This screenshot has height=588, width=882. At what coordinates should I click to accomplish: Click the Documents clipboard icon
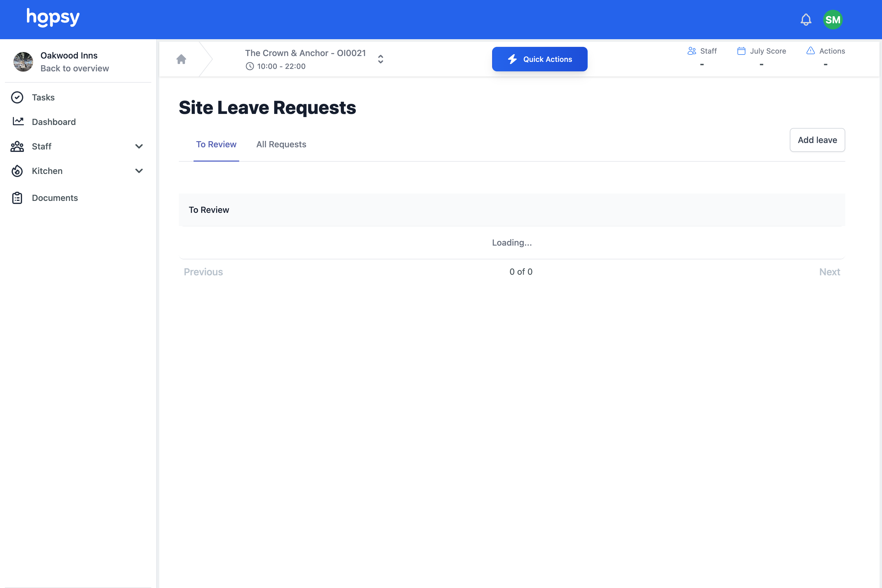click(17, 198)
